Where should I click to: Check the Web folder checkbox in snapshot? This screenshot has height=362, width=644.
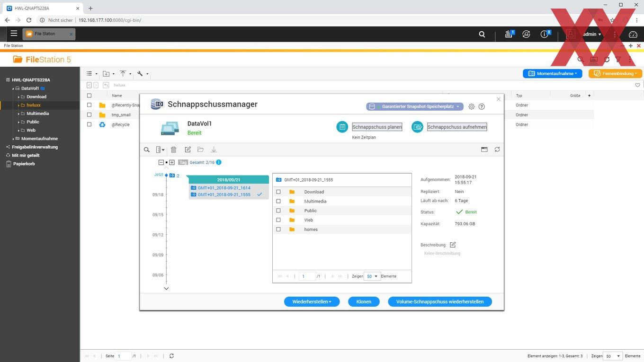[278, 220]
